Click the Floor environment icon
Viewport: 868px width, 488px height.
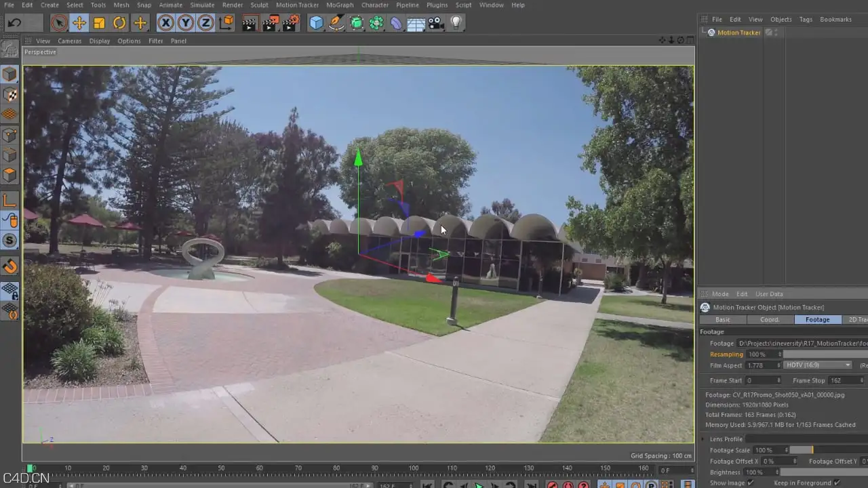pyautogui.click(x=416, y=24)
